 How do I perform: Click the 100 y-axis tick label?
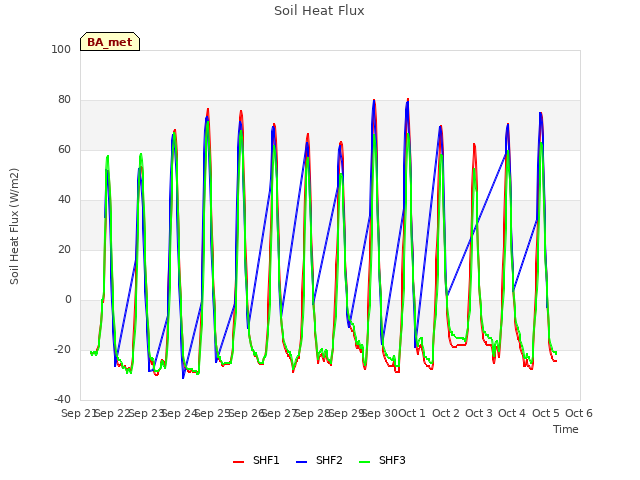[x=61, y=49]
